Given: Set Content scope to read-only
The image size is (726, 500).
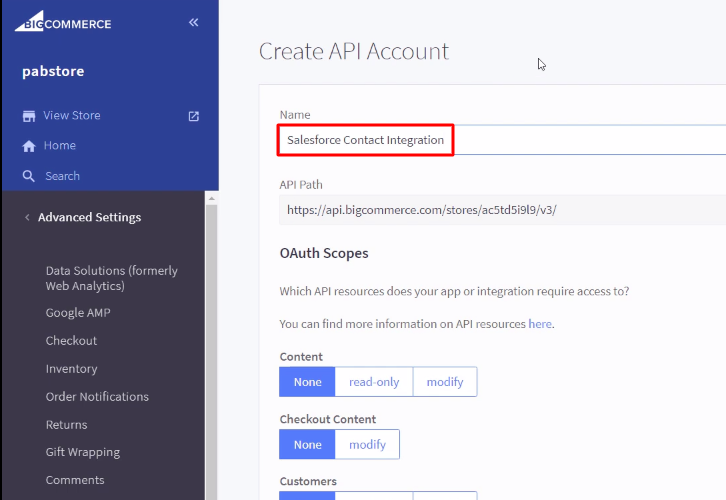Looking at the screenshot, I should 374,382.
